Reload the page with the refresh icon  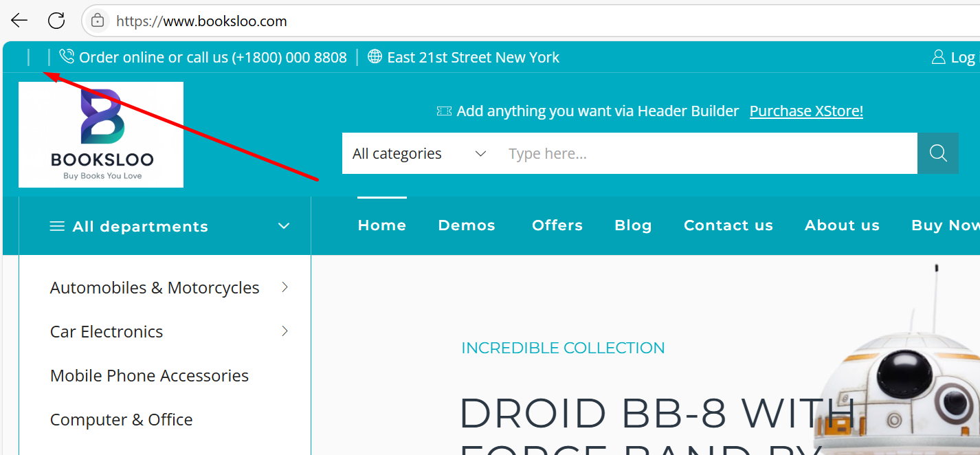pyautogui.click(x=56, y=21)
